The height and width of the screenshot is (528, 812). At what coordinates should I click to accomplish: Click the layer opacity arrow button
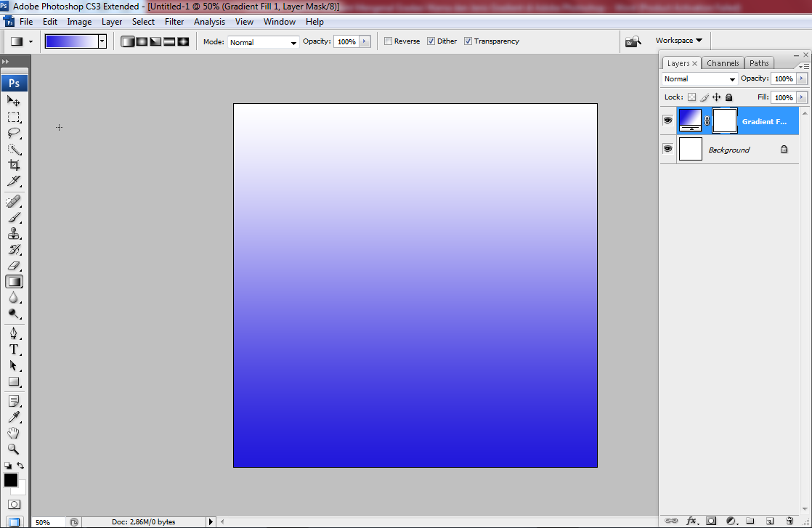point(800,78)
